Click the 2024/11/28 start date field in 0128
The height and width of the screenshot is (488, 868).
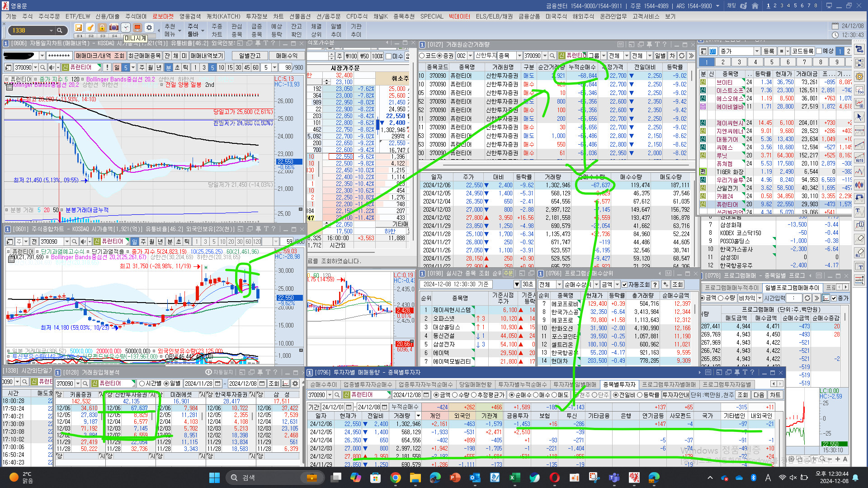[199, 384]
